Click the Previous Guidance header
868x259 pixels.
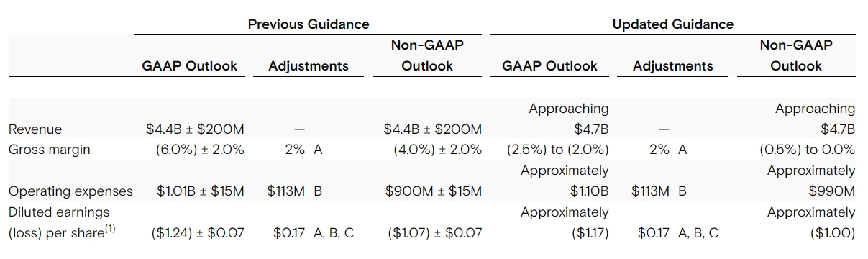(x=309, y=24)
